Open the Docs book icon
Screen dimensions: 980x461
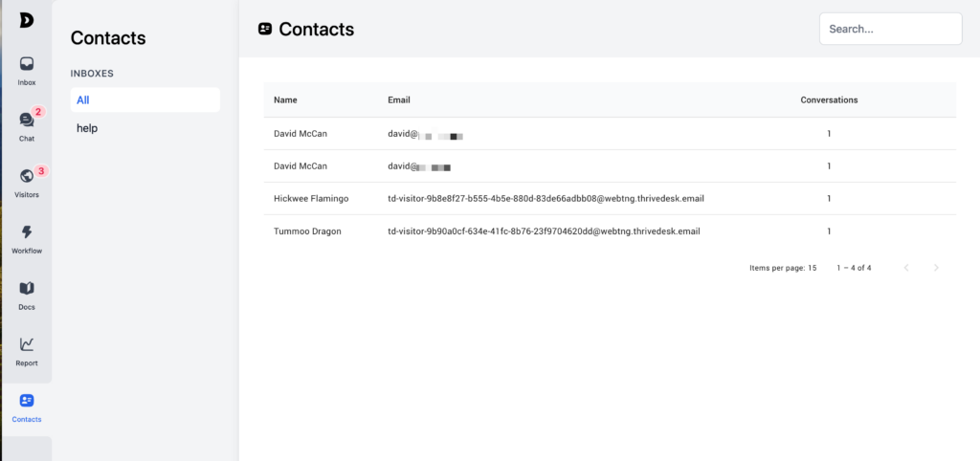coord(27,288)
